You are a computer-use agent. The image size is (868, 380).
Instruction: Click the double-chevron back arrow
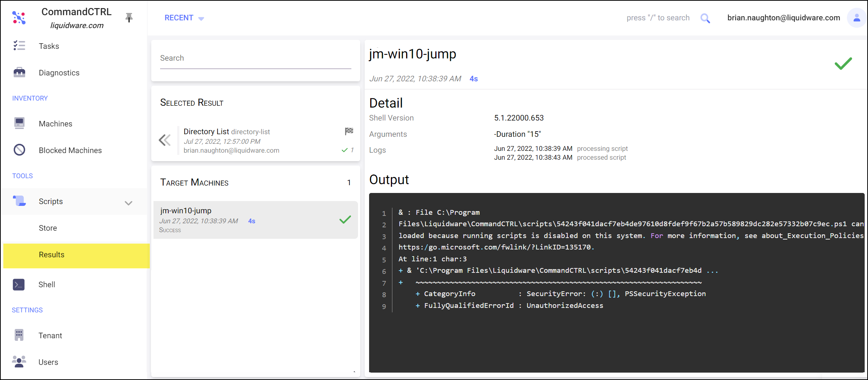tap(165, 140)
